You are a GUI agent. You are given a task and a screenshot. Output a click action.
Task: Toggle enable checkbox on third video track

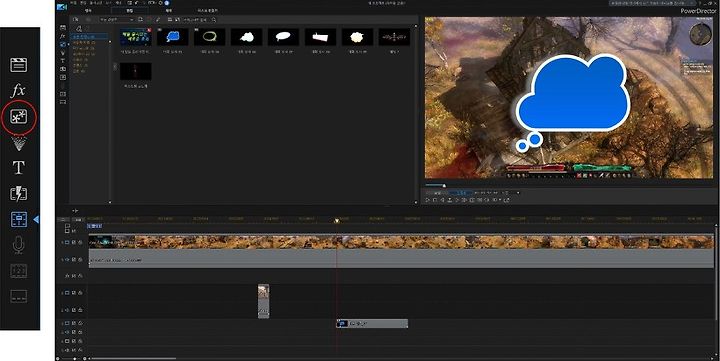73,323
